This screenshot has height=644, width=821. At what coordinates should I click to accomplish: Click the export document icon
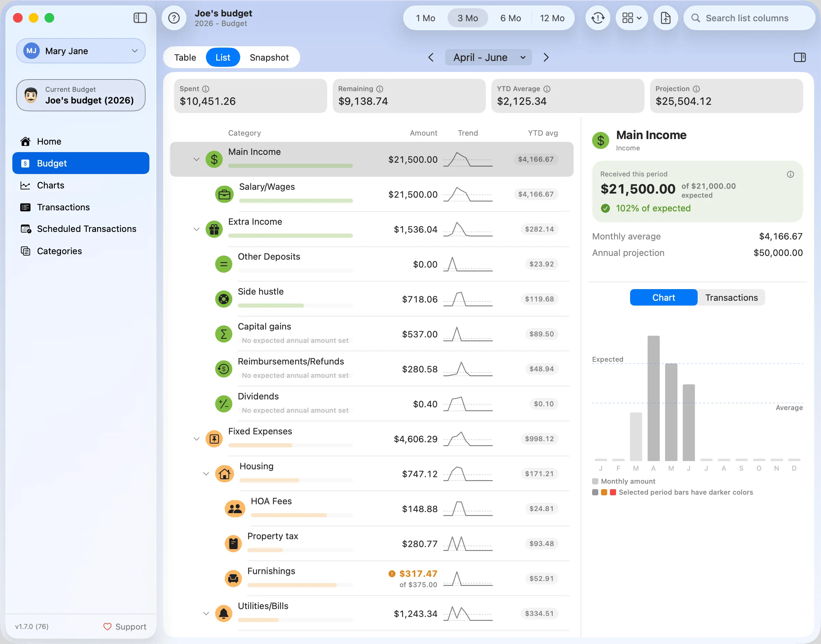pos(666,18)
